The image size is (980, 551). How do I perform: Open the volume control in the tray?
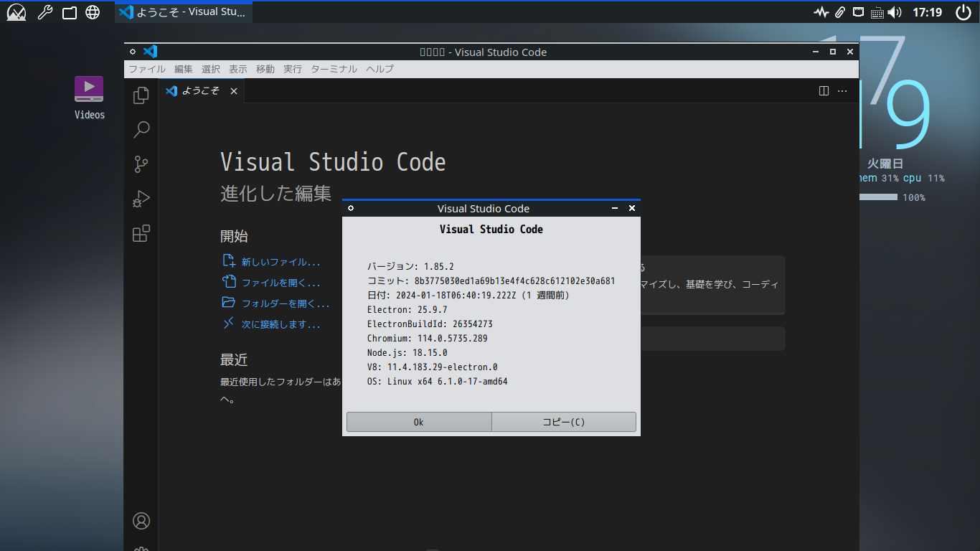pyautogui.click(x=894, y=12)
